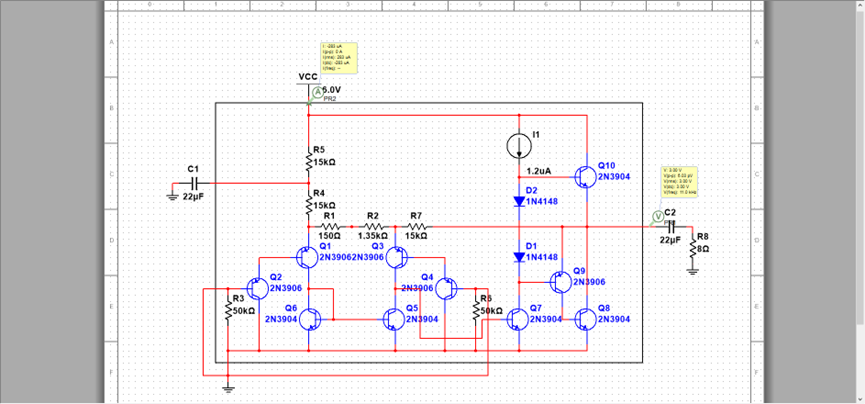Screen dimensions: 865x404
Task: Select transistor Q8 2N3904
Action: click(585, 319)
